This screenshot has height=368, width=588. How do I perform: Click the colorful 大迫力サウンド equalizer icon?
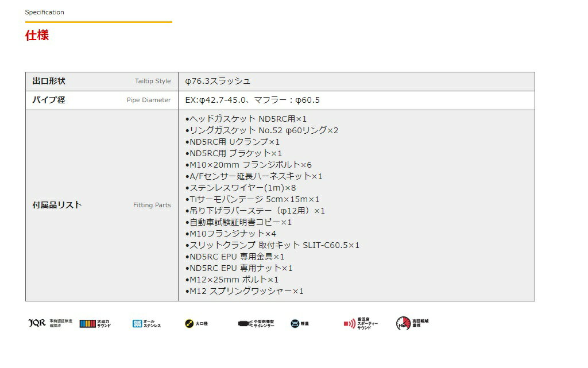click(x=88, y=324)
